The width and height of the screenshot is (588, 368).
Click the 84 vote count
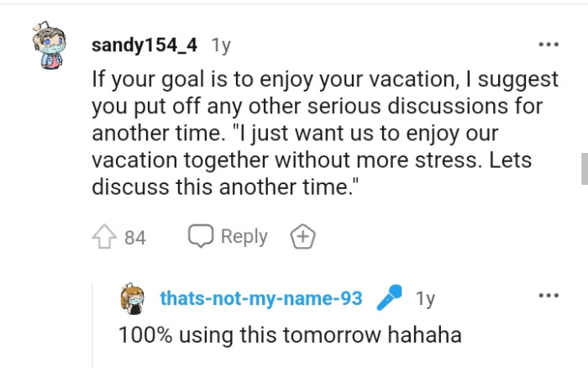134,238
